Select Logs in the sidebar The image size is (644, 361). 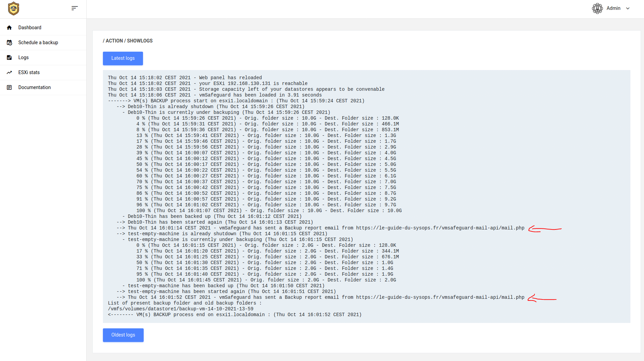pos(23,57)
